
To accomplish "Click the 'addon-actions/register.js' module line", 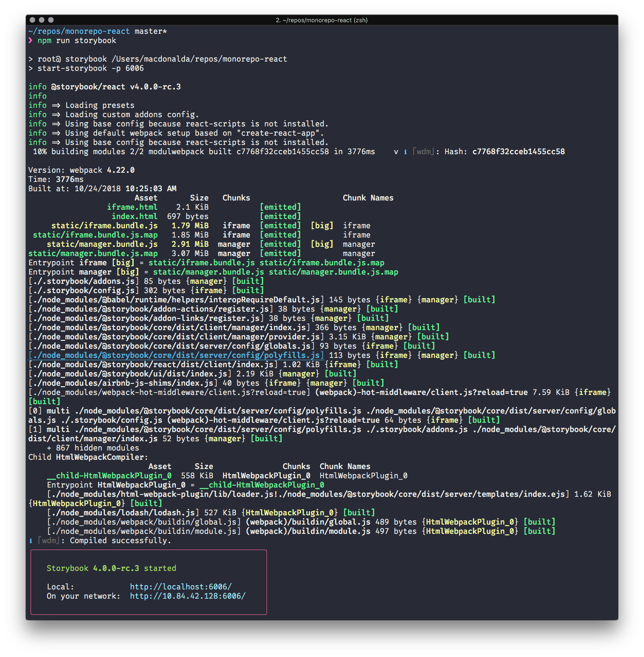I will (x=213, y=309).
